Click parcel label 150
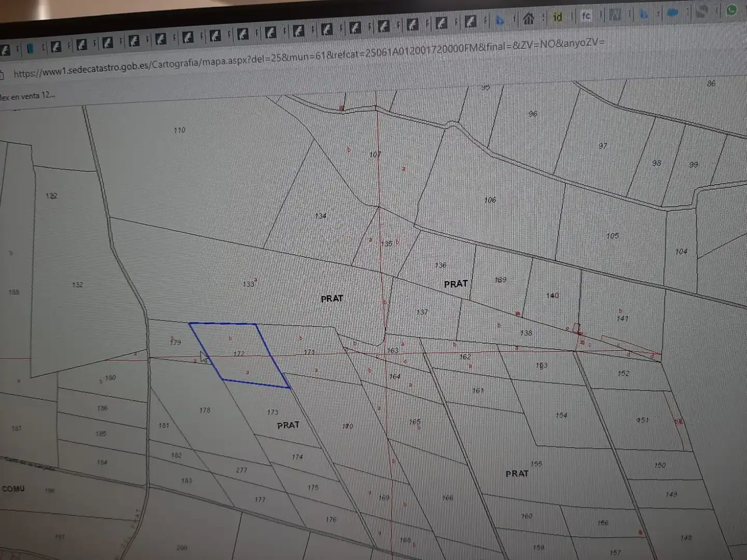The image size is (747, 560). click(660, 466)
